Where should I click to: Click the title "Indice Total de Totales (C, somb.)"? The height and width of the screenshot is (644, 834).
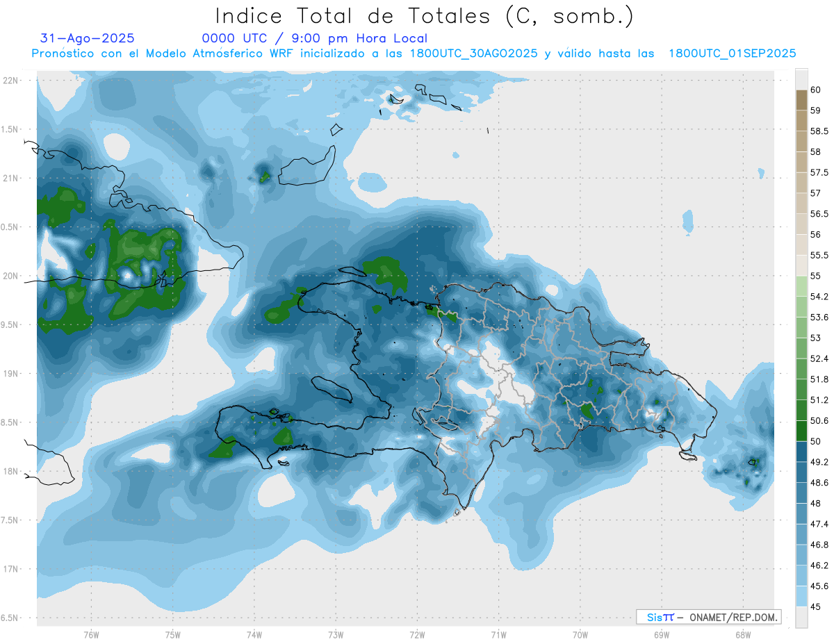point(425,16)
